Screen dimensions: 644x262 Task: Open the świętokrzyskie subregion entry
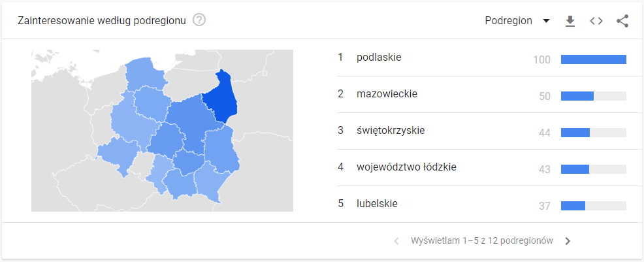[x=391, y=131]
